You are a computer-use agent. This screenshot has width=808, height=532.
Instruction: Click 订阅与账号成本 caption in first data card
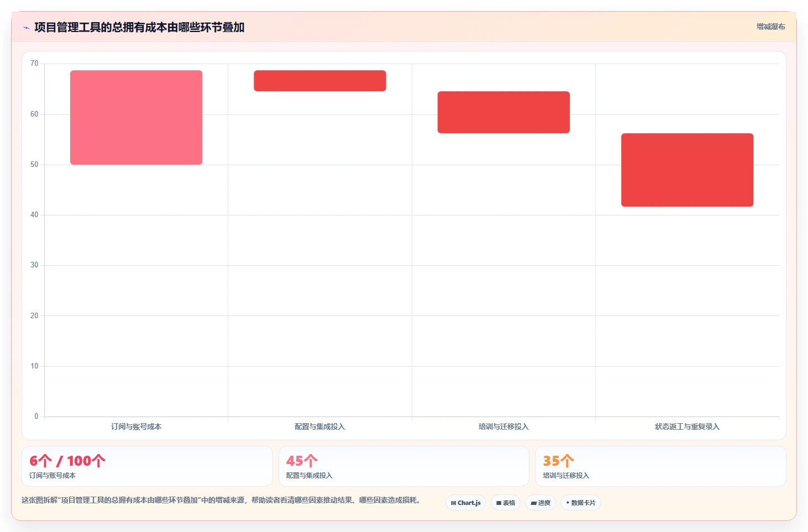53,476
